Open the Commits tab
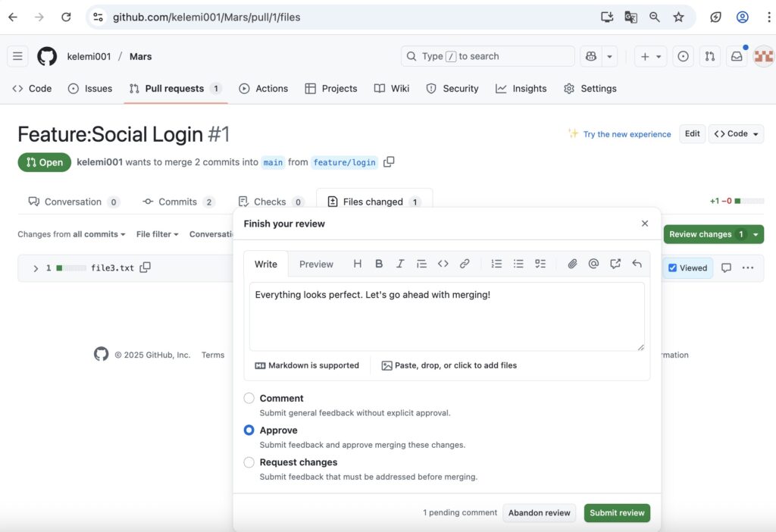776x532 pixels. [x=178, y=202]
